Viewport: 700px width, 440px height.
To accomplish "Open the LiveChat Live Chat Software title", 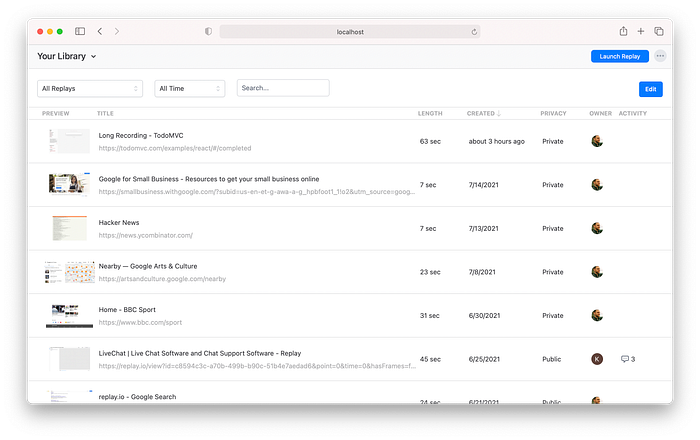I will tap(200, 353).
